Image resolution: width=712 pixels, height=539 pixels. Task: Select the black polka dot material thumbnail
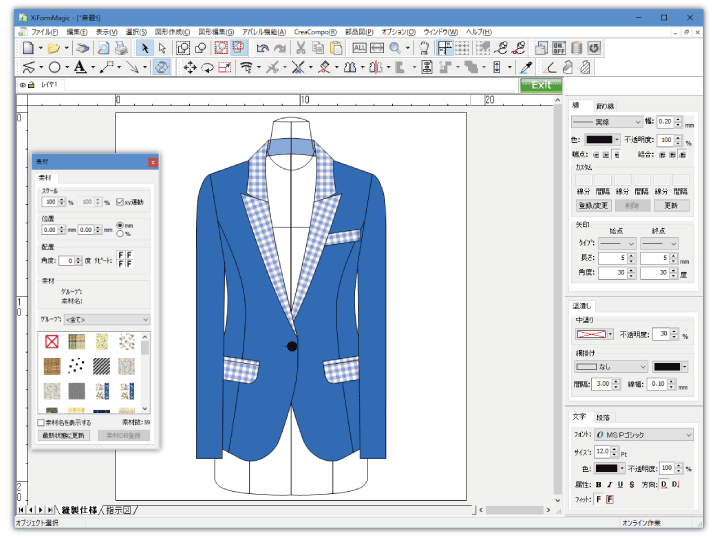(77, 367)
